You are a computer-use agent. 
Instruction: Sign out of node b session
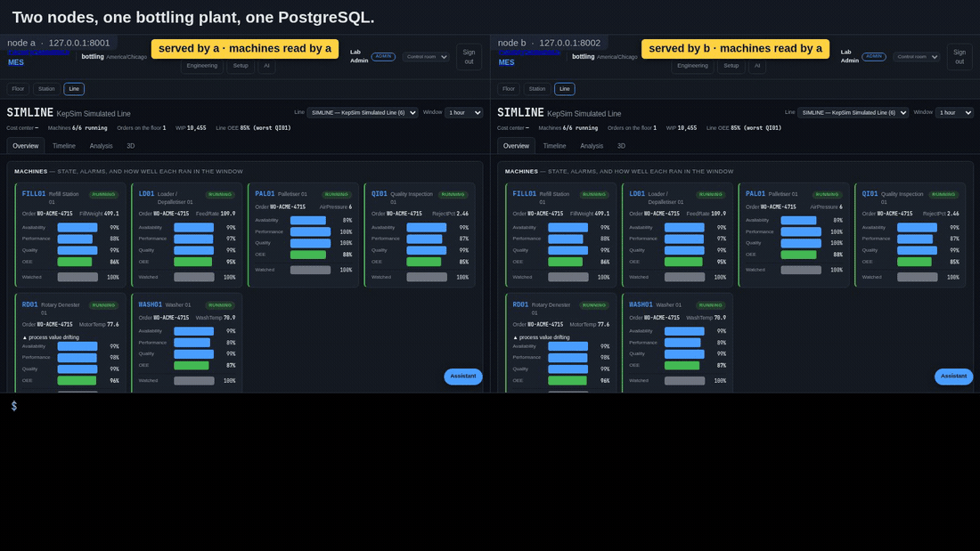pyautogui.click(x=960, y=57)
